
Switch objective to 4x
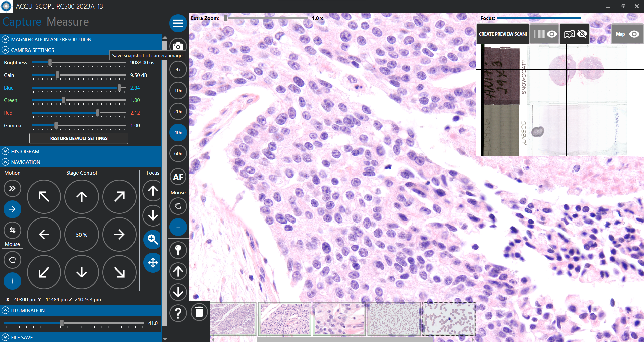tap(178, 70)
